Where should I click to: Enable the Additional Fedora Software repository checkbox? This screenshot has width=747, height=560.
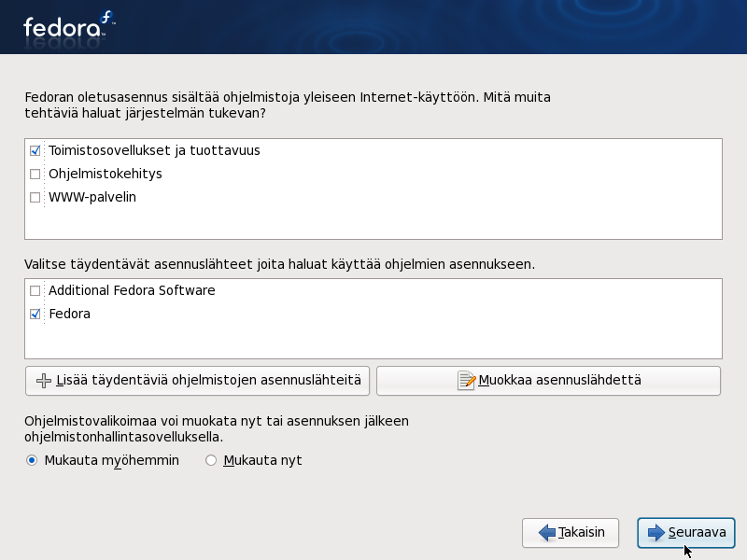pos(35,290)
